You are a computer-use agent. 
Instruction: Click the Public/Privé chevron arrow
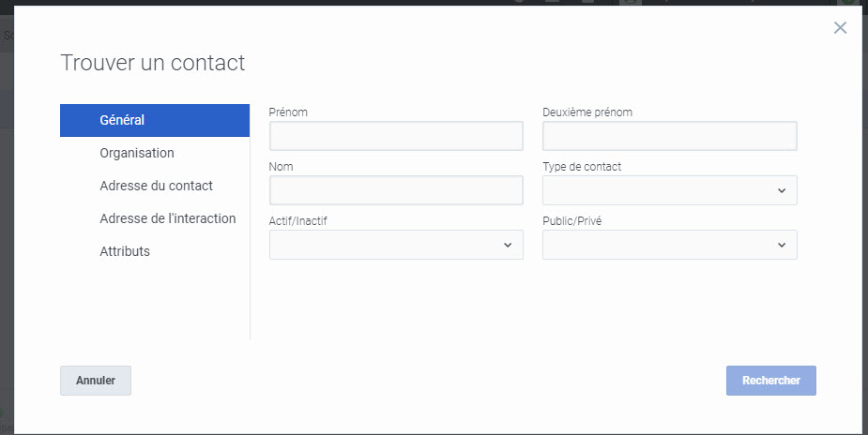[782, 245]
